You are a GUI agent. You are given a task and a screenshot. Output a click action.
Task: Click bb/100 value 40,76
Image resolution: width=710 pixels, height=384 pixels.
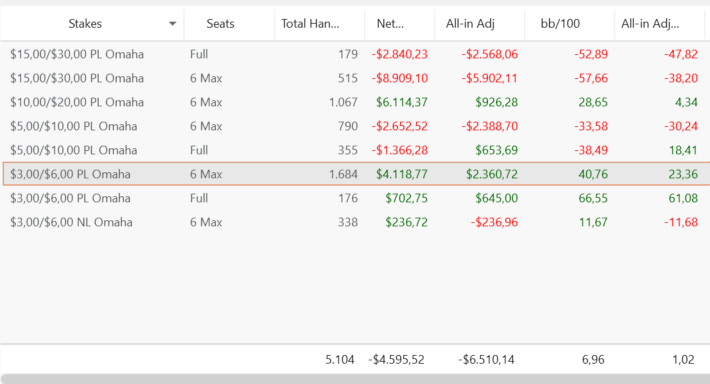(593, 174)
